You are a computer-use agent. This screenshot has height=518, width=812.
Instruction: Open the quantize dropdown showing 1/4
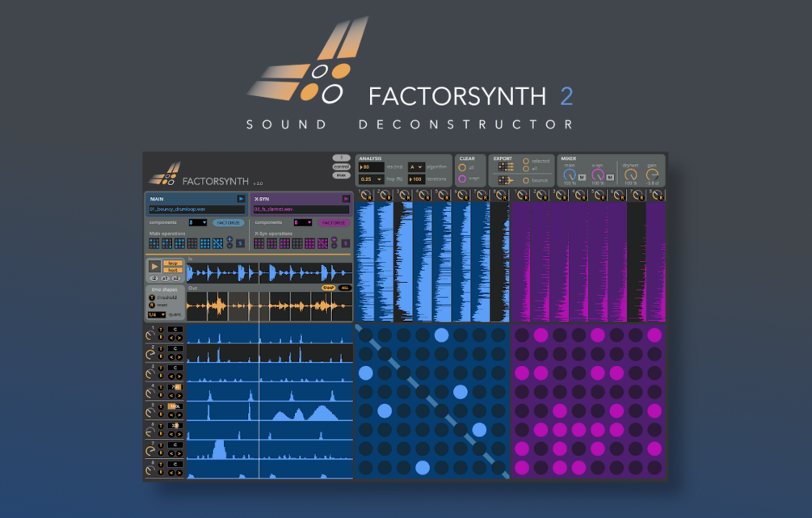tap(157, 315)
